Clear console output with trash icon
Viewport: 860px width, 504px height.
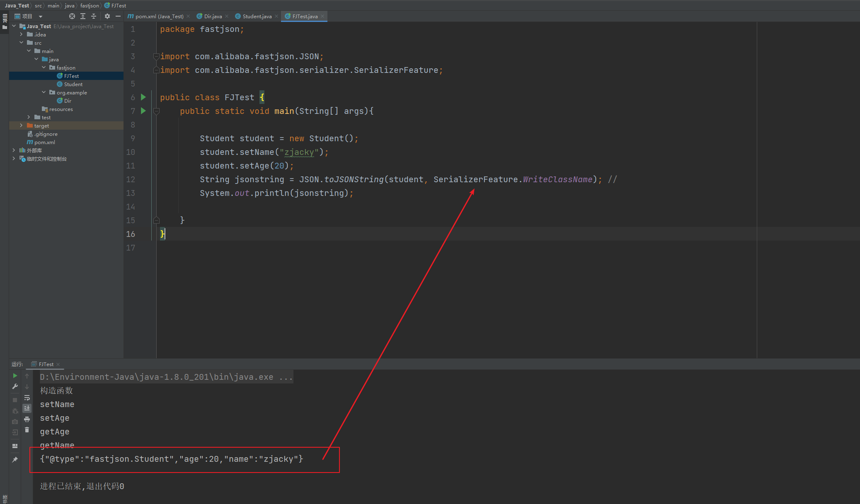tap(27, 430)
